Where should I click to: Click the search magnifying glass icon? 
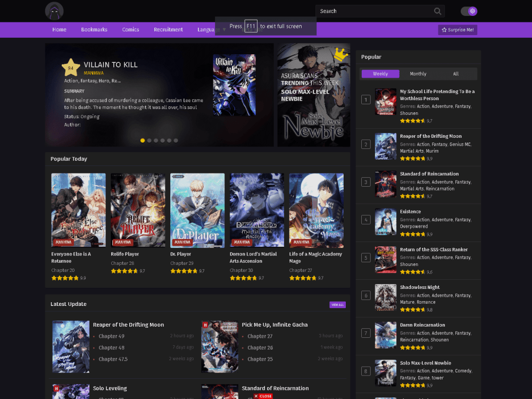point(437,11)
